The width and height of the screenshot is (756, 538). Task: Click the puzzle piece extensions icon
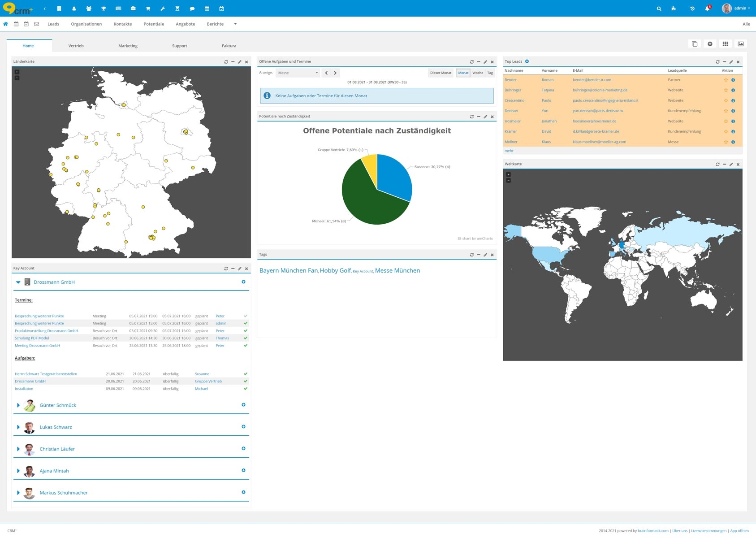click(674, 9)
